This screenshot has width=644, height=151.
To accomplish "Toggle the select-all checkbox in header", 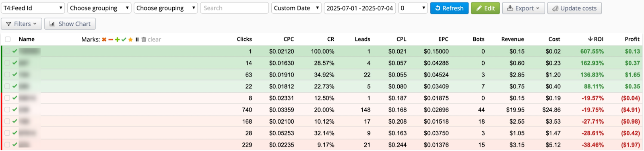I will tap(8, 39).
